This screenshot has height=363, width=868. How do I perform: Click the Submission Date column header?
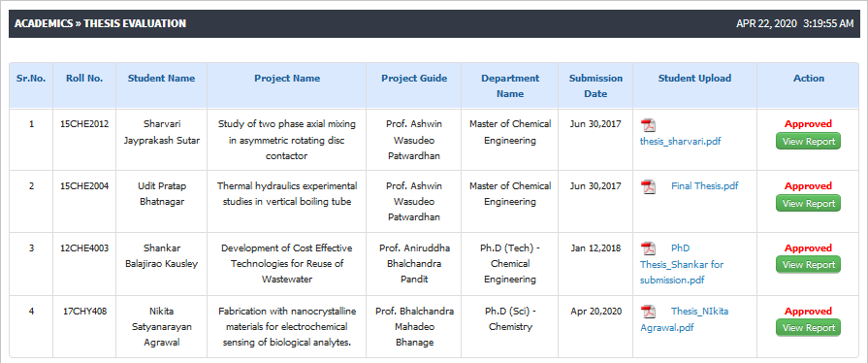595,86
